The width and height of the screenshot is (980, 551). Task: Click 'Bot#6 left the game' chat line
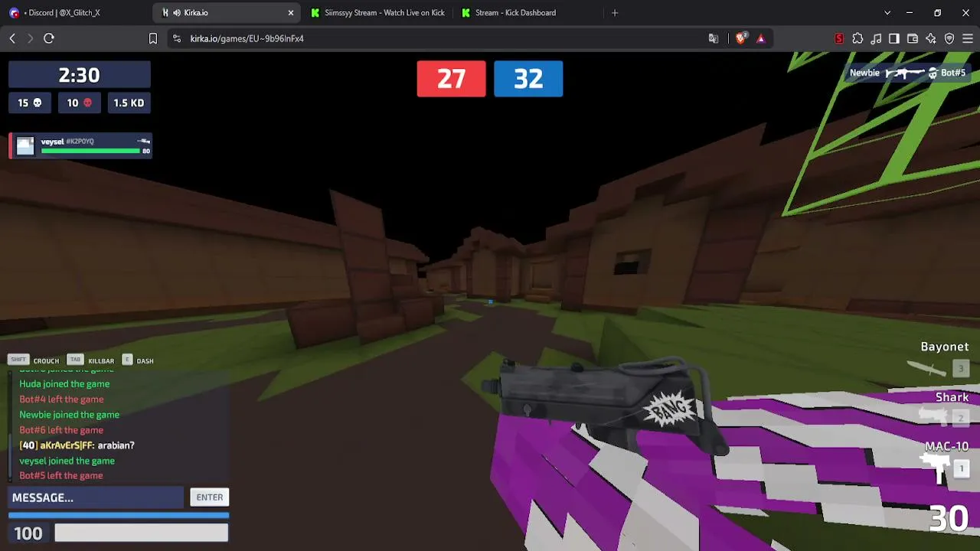[61, 430]
